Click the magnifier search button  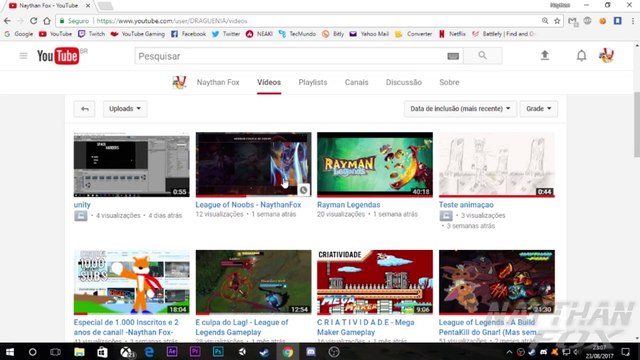coord(482,56)
